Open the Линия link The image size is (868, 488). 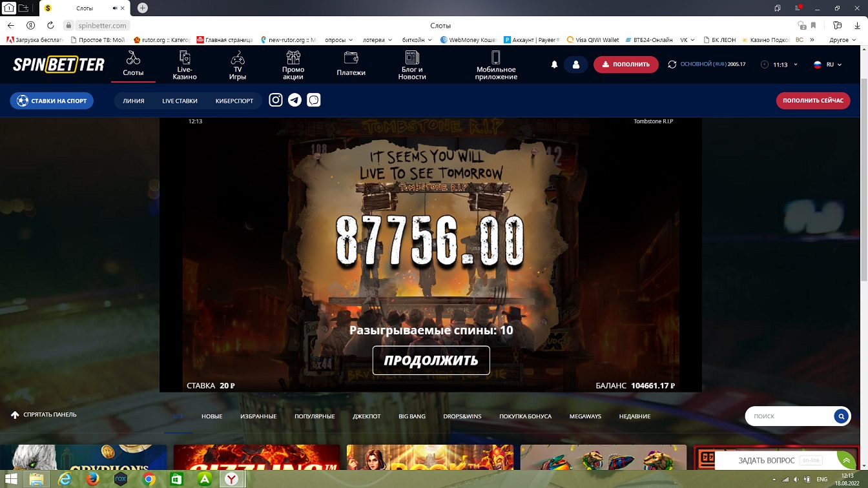134,101
